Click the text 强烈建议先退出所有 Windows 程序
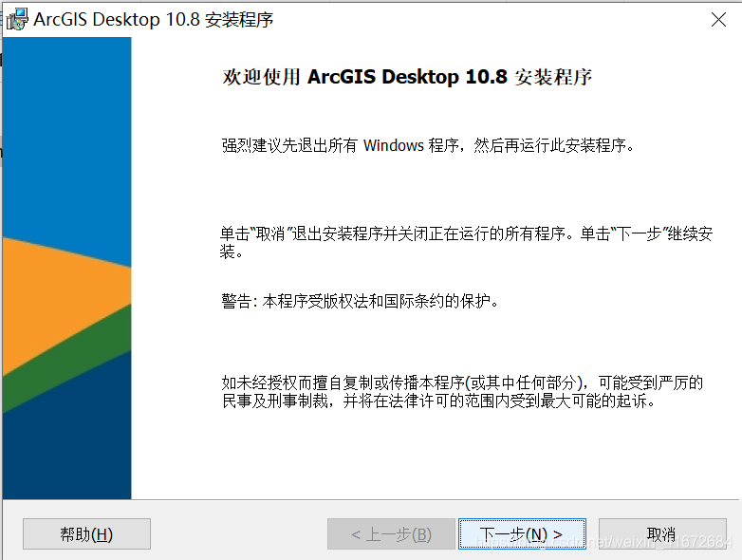 point(341,145)
